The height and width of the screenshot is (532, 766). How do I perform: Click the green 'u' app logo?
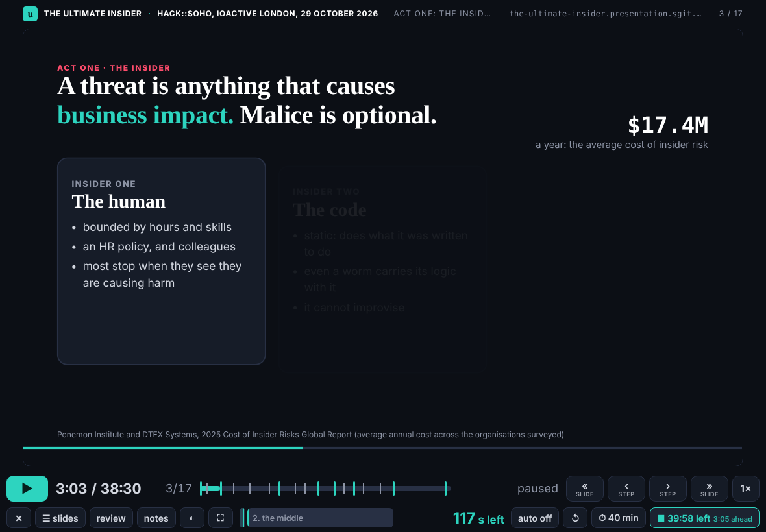pos(31,14)
